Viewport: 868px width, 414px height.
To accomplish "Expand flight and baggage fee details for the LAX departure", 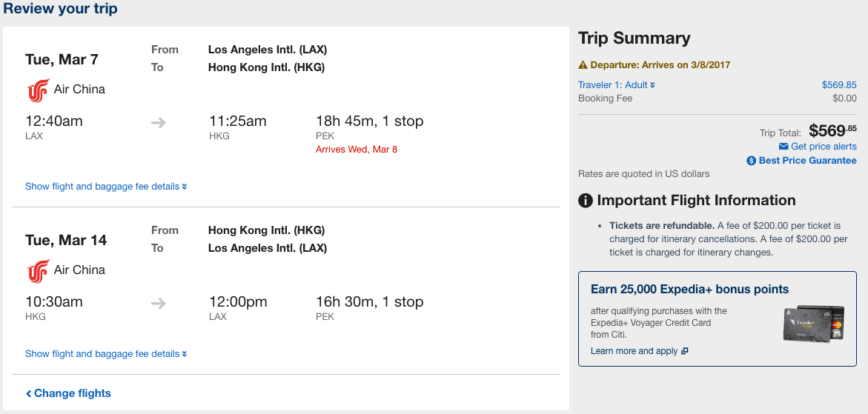I will (x=105, y=187).
